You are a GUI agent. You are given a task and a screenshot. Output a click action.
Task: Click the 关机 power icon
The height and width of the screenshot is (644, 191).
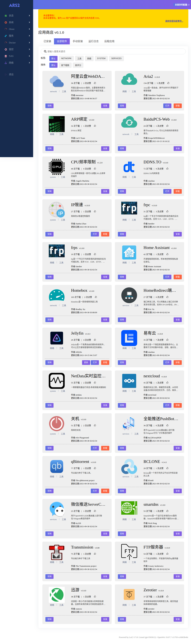click(57, 423)
